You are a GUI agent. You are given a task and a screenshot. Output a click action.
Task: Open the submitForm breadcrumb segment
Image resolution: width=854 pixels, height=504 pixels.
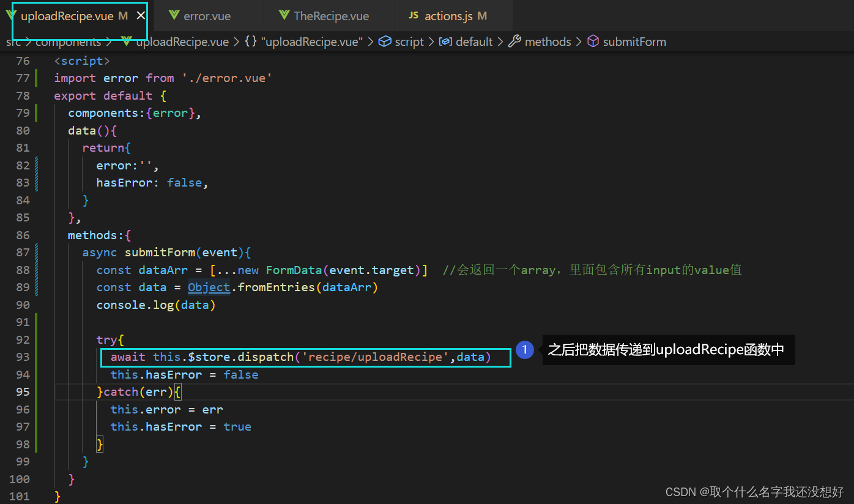pyautogui.click(x=634, y=42)
